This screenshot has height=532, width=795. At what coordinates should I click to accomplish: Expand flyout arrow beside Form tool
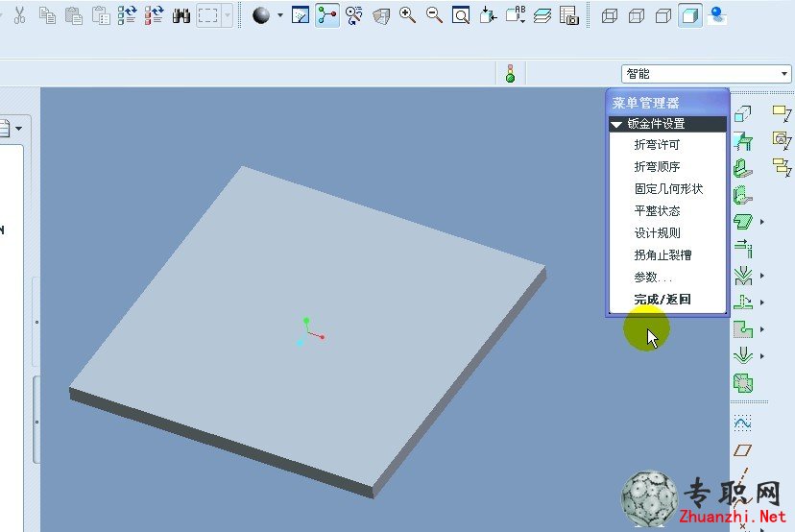coord(762,356)
